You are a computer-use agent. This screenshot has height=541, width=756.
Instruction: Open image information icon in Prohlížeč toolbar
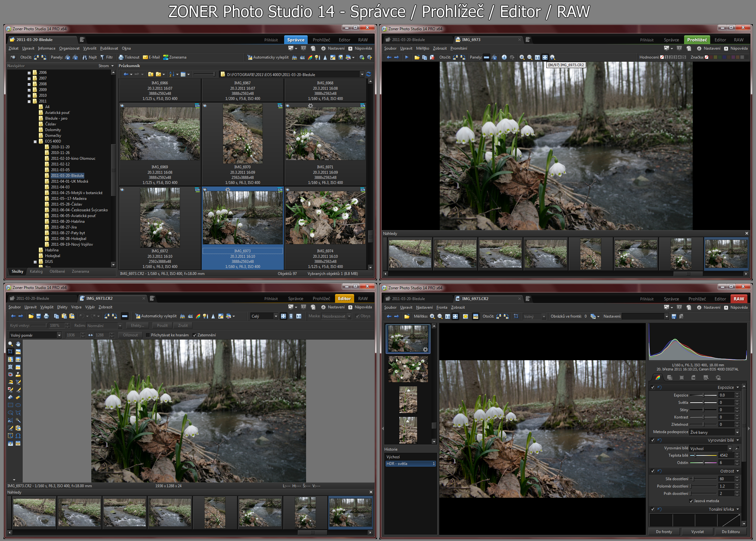[504, 57]
